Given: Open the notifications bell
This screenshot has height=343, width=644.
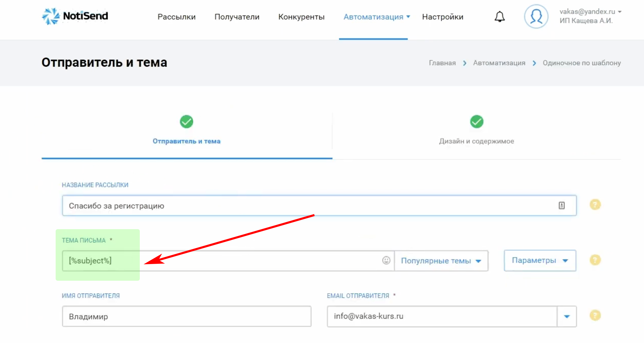Looking at the screenshot, I should (499, 17).
